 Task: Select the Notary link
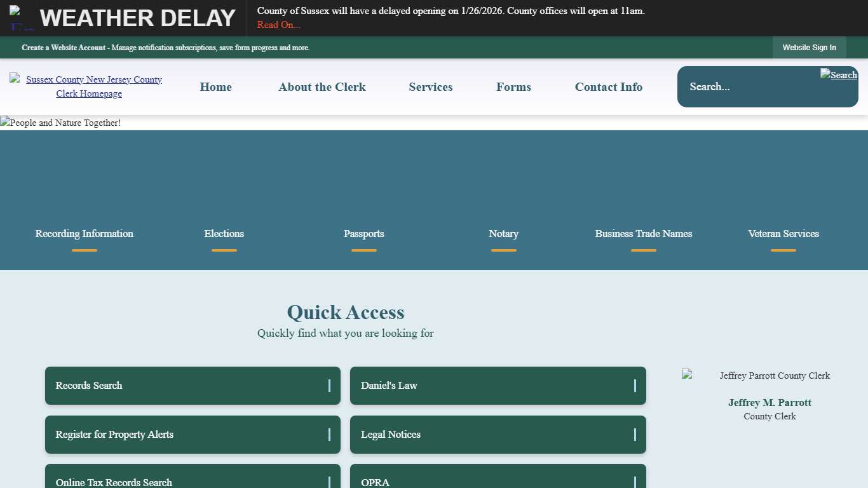(x=503, y=234)
